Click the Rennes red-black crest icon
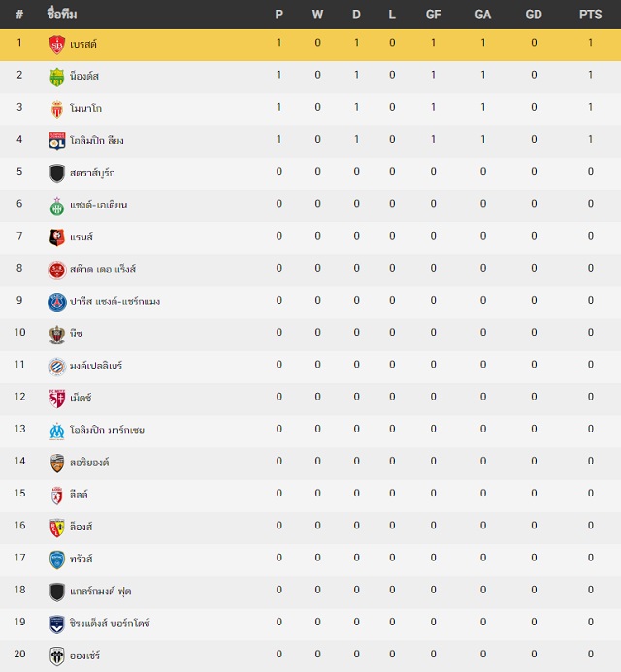 [x=56, y=238]
